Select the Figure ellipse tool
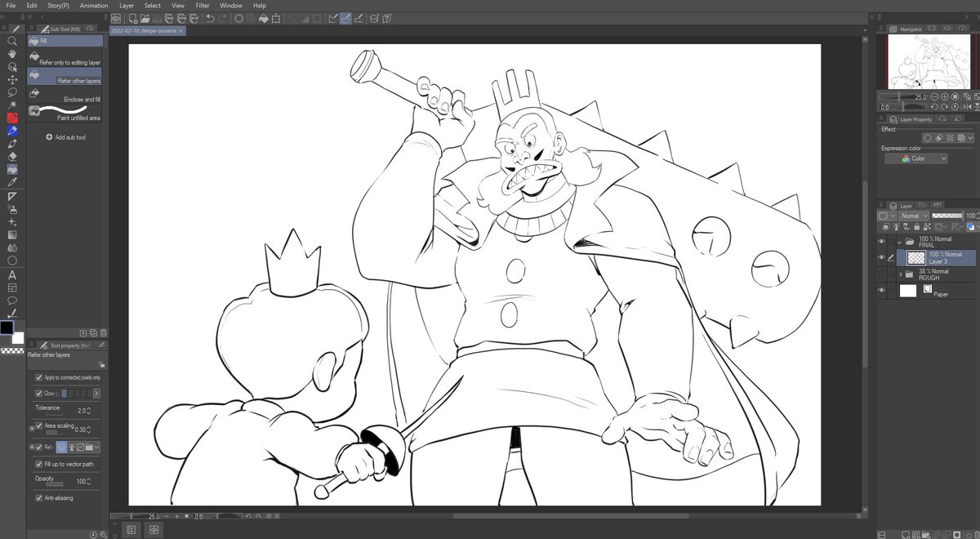The height and width of the screenshot is (539, 980). pos(12,261)
